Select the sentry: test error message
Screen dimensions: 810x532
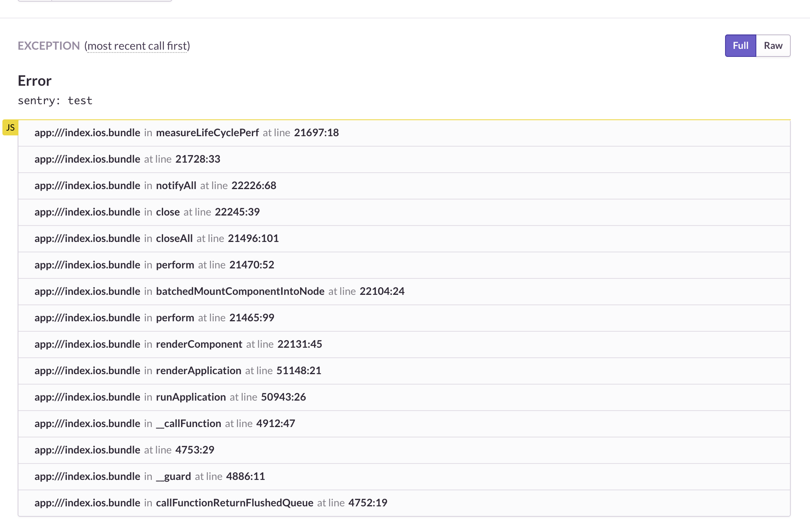coord(55,101)
